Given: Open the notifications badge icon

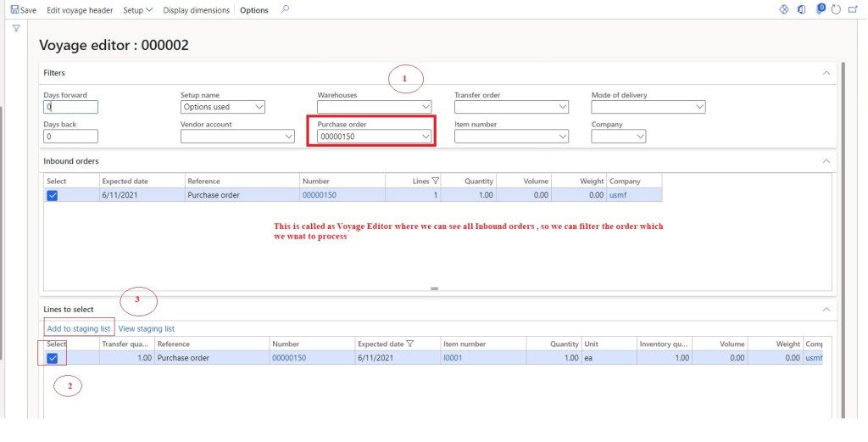Looking at the screenshot, I should click(x=821, y=9).
